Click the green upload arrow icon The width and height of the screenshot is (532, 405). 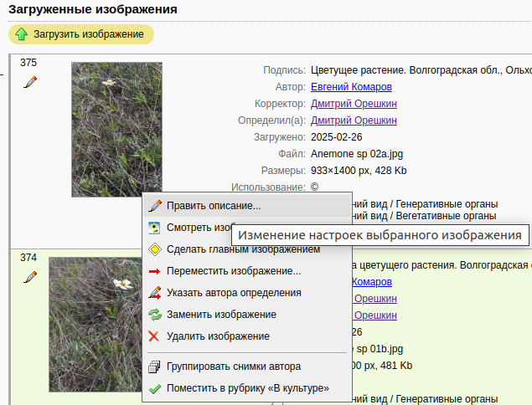21,34
